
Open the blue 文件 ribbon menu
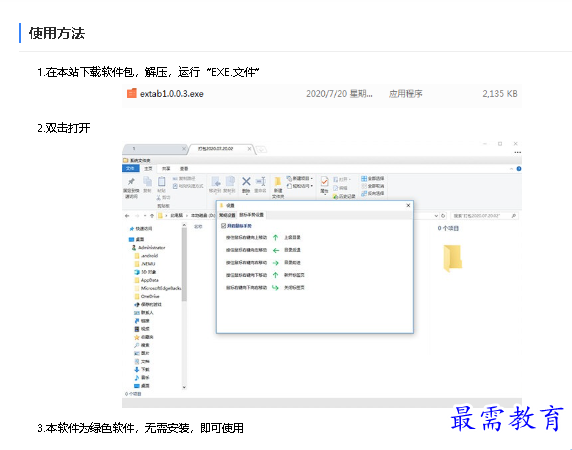pos(130,168)
